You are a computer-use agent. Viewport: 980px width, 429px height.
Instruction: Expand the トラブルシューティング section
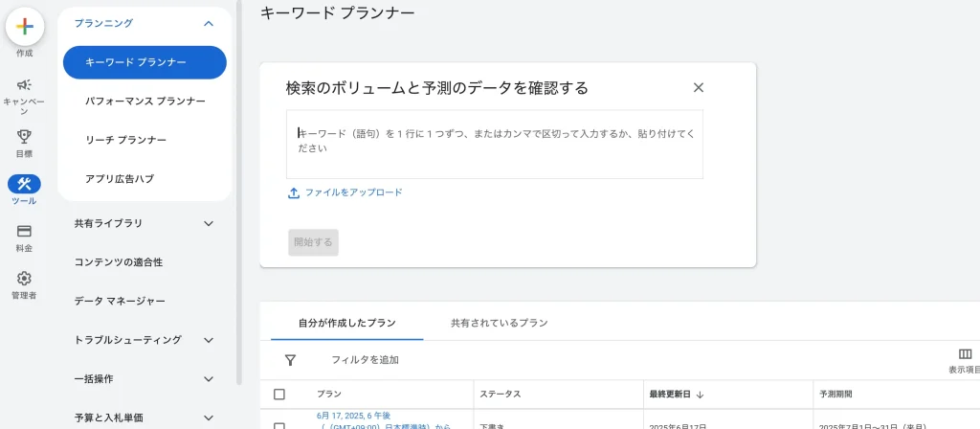coord(209,340)
